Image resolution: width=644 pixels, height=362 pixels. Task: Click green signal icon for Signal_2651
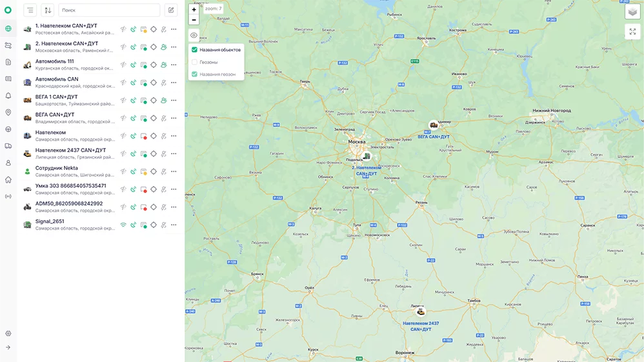[123, 225]
